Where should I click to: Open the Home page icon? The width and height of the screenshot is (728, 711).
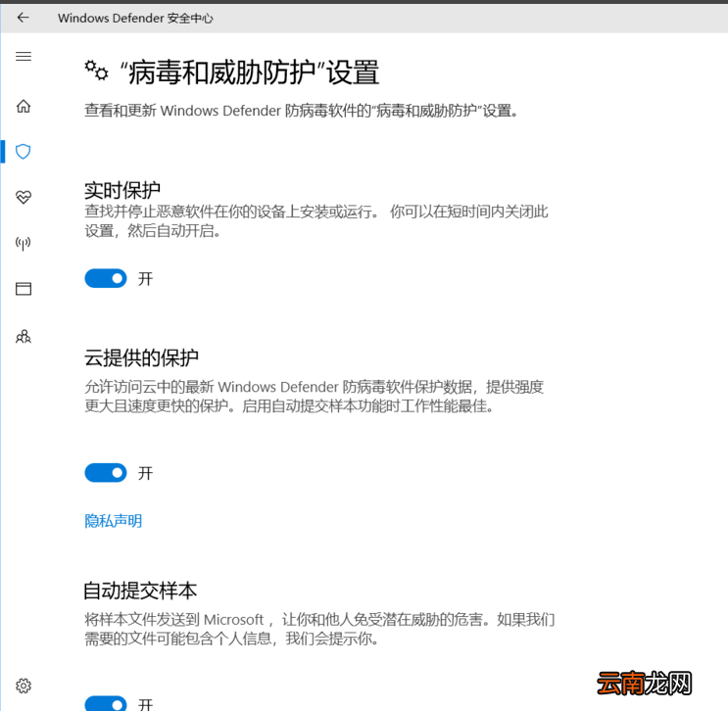tap(24, 106)
